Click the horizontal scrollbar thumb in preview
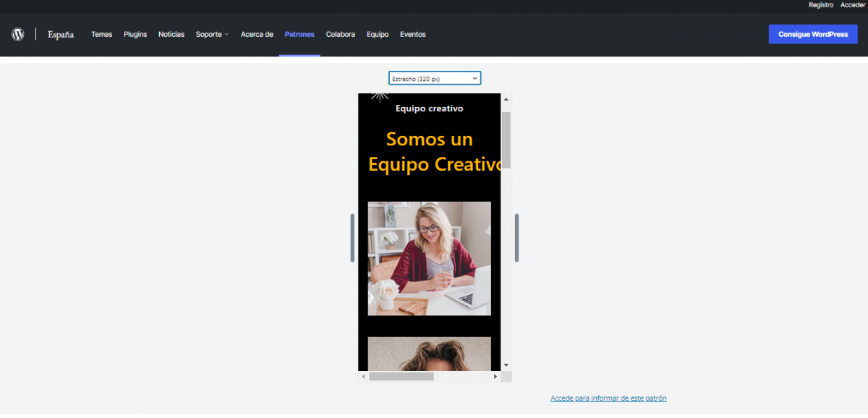868x418 pixels. pos(401,377)
